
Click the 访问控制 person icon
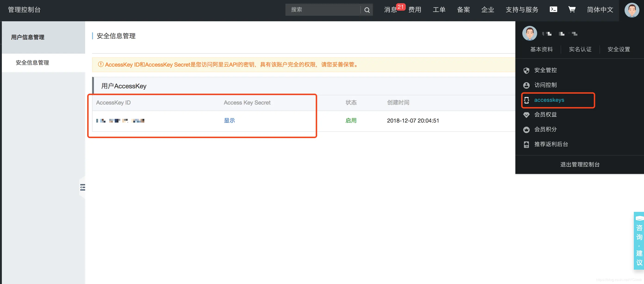coord(526,85)
